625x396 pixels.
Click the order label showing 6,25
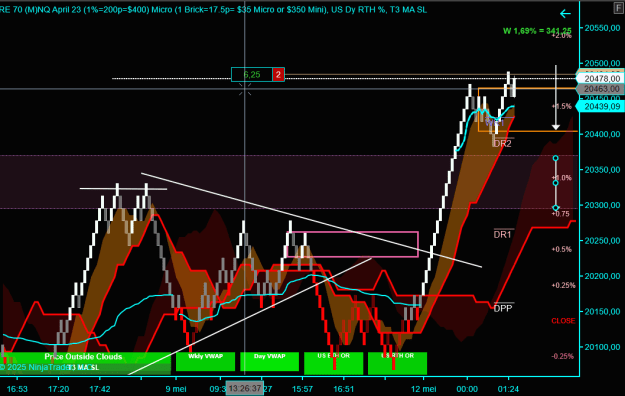(x=252, y=74)
